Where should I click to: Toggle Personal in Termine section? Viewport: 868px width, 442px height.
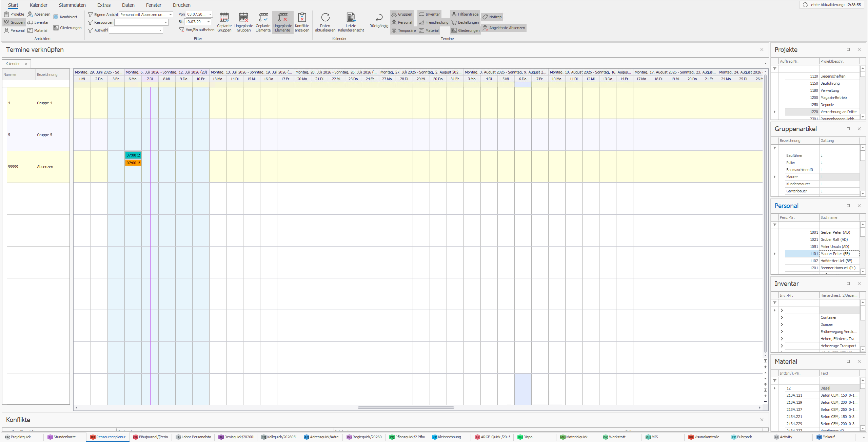click(x=402, y=22)
